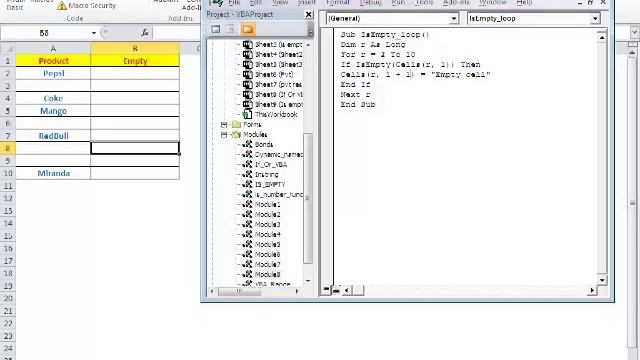
Task: Click the Module2 module icon
Action: click(x=247, y=214)
